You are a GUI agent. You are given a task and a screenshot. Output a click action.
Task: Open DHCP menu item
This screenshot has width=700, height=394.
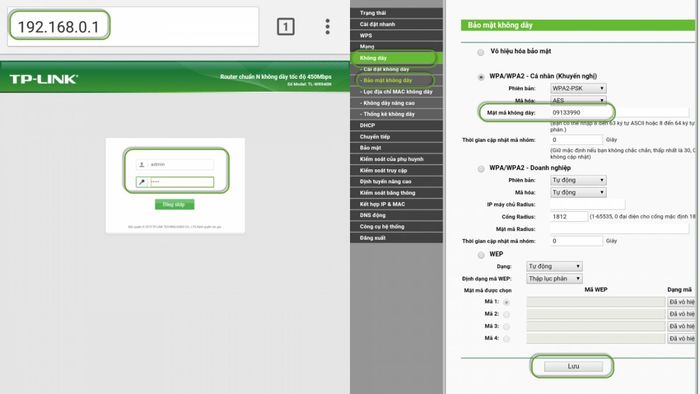396,125
